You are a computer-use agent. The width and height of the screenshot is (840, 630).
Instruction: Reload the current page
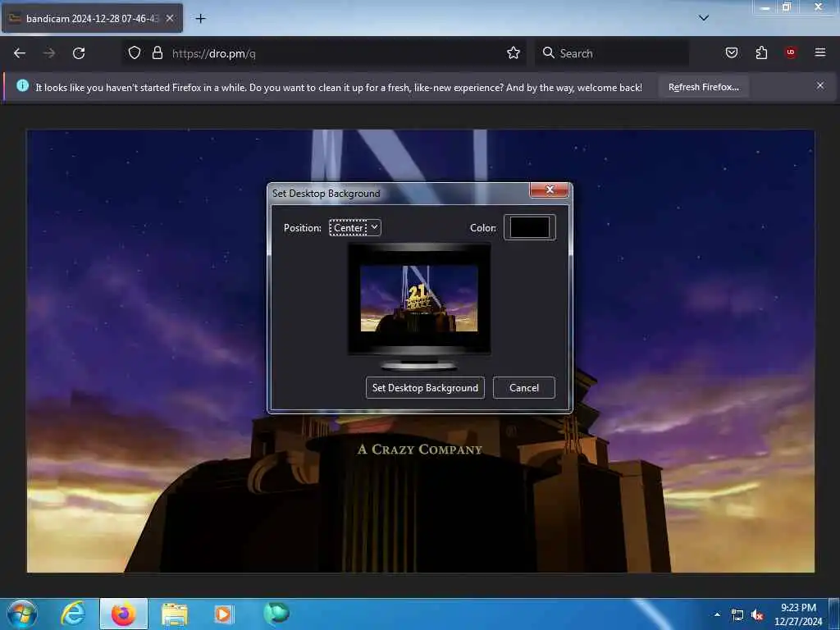(x=79, y=53)
